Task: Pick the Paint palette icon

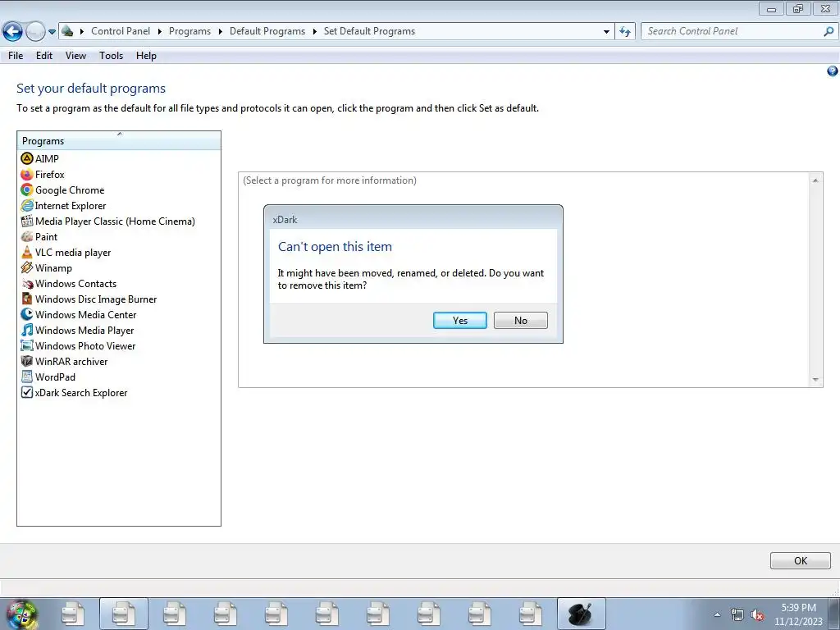Action: click(x=27, y=236)
